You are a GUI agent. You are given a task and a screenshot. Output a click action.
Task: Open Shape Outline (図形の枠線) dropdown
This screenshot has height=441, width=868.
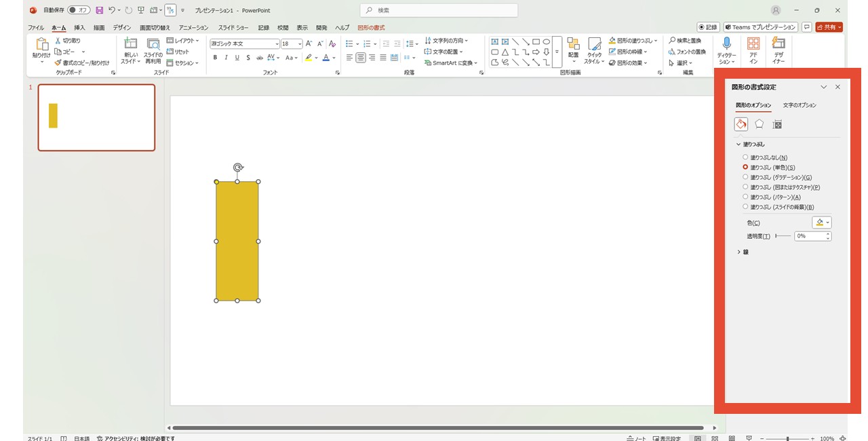(x=628, y=52)
